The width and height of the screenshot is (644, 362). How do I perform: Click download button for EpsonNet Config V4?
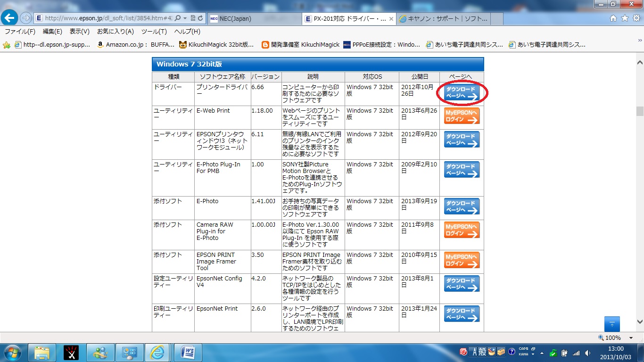(462, 284)
